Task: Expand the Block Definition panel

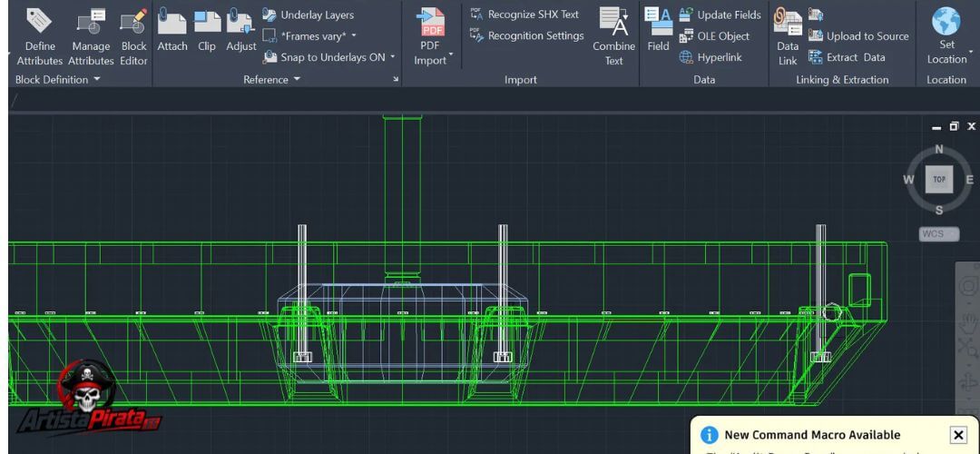Action: tap(57, 79)
